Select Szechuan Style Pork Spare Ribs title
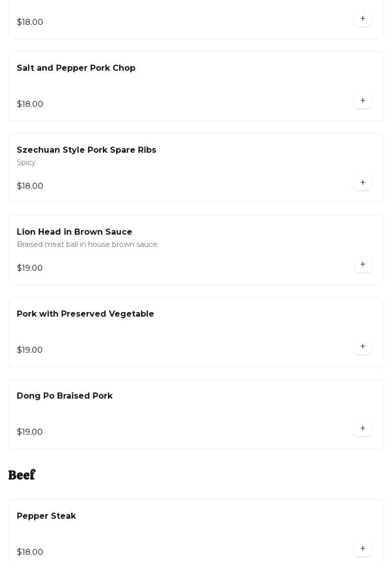The width and height of the screenshot is (392, 561). tap(87, 150)
